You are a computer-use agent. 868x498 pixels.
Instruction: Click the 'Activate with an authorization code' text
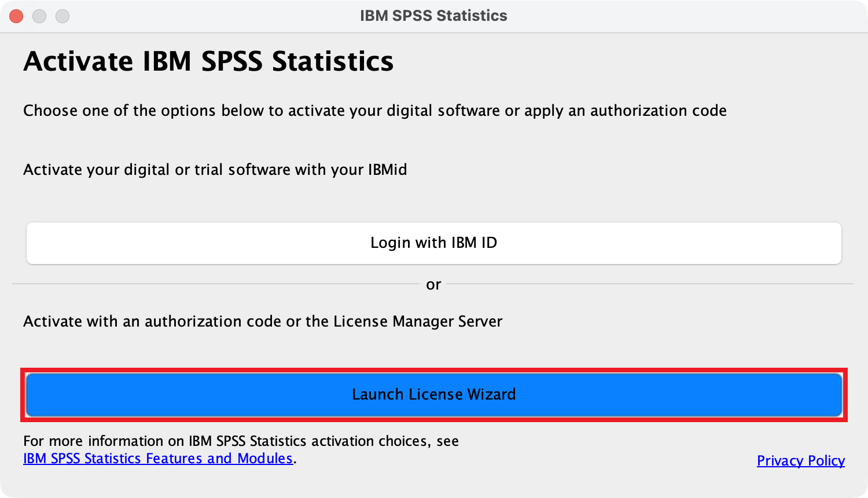[x=263, y=321]
